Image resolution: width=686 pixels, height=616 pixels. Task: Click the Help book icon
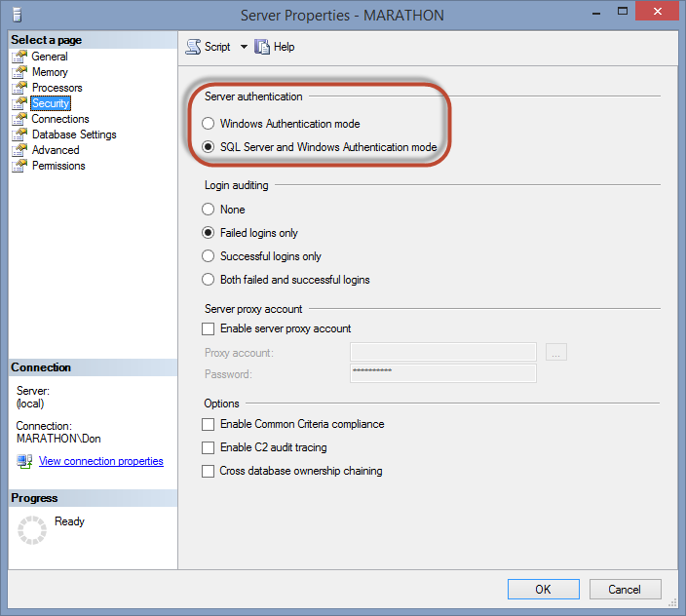[262, 47]
